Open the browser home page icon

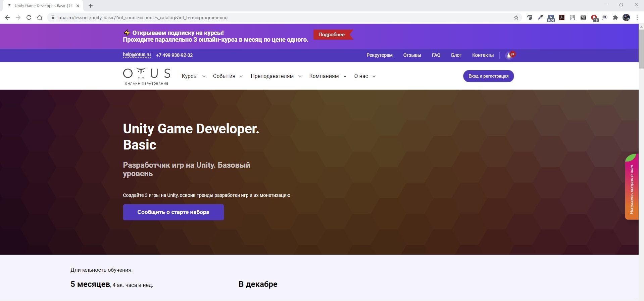click(40, 17)
